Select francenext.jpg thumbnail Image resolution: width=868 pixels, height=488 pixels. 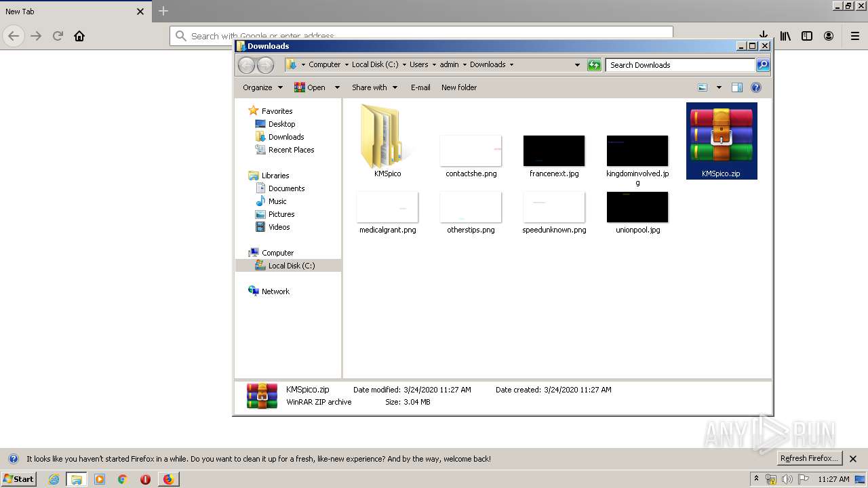point(554,150)
